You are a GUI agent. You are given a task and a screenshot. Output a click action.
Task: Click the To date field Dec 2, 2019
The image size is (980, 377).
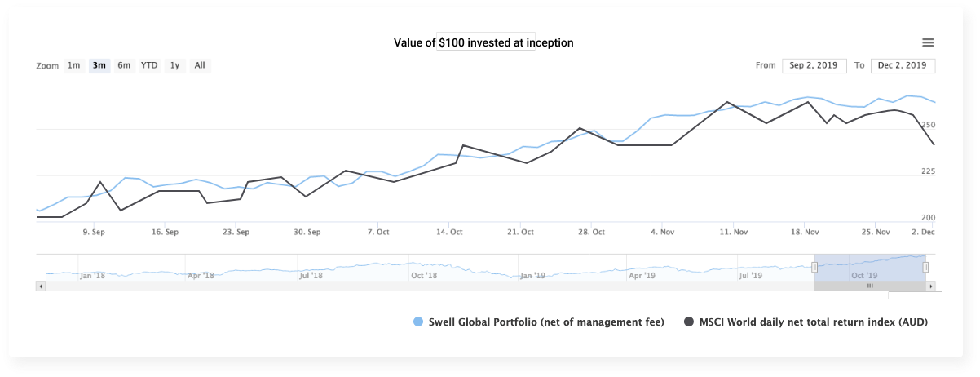[x=903, y=65]
